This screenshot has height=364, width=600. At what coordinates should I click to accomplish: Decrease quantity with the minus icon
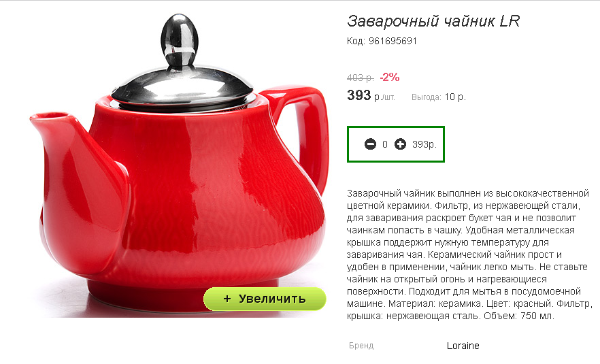(370, 144)
